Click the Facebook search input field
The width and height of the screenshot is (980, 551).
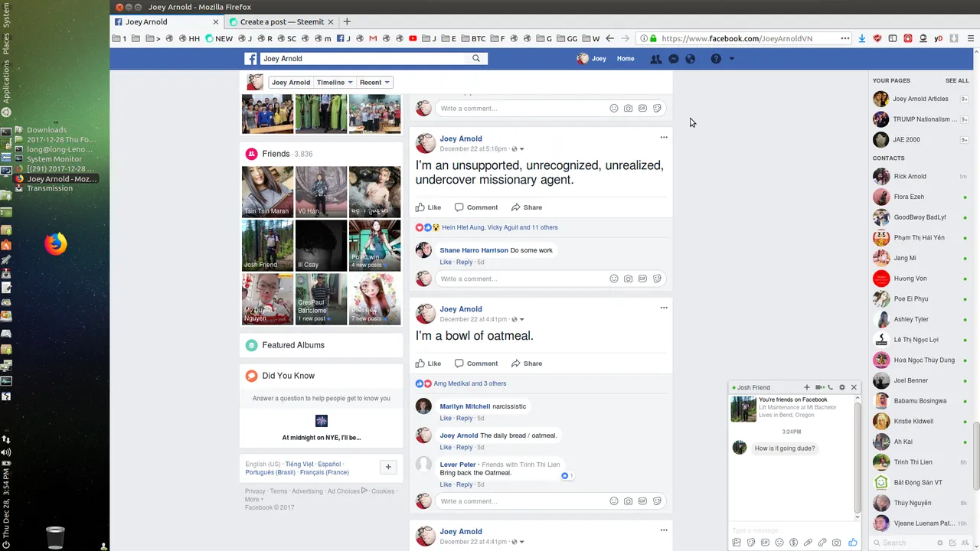364,58
